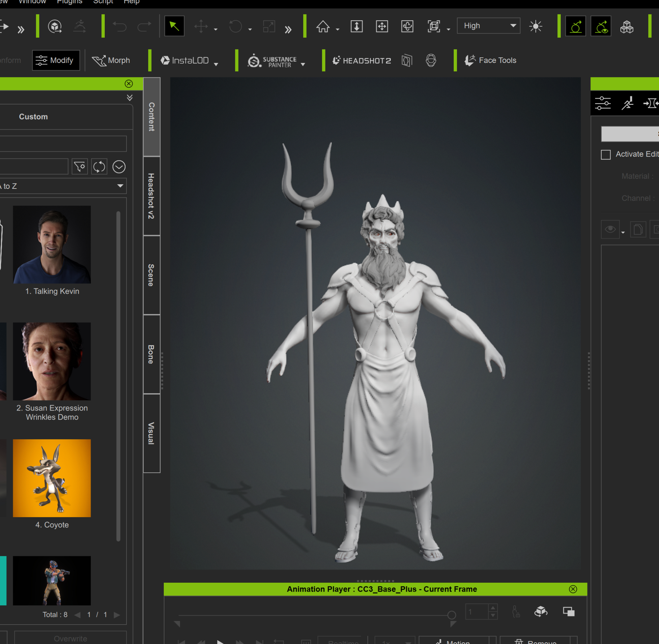659x644 pixels.
Task: Select the Coyote thumbnail
Action: tap(52, 478)
